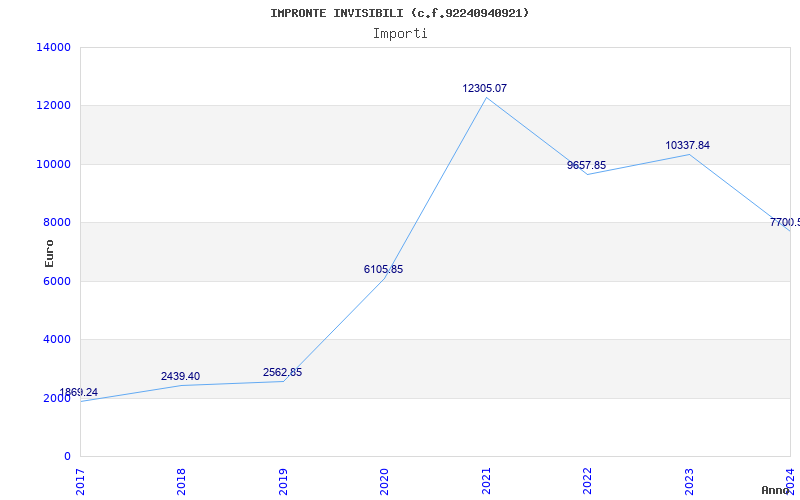Click peak data label 12305.07
This screenshot has height=500, width=800.
point(485,88)
